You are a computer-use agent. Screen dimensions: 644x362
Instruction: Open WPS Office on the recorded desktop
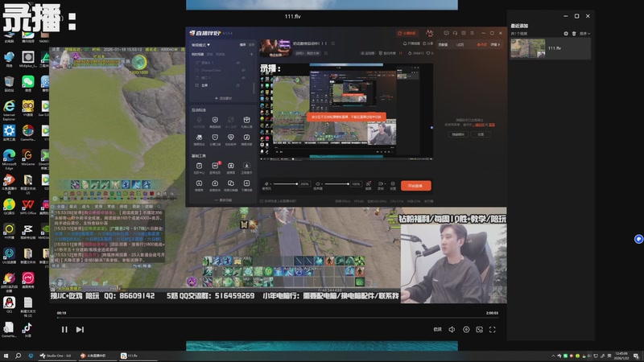(x=28, y=205)
